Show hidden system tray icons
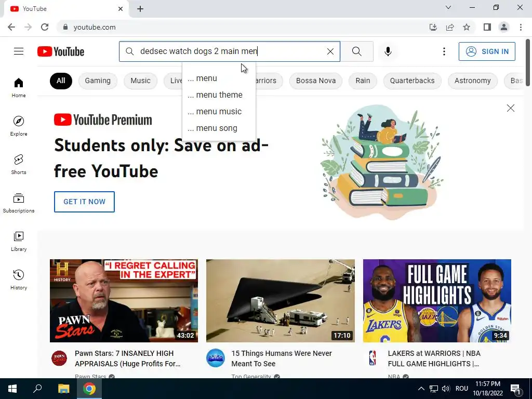The height and width of the screenshot is (399, 532). pos(421,389)
